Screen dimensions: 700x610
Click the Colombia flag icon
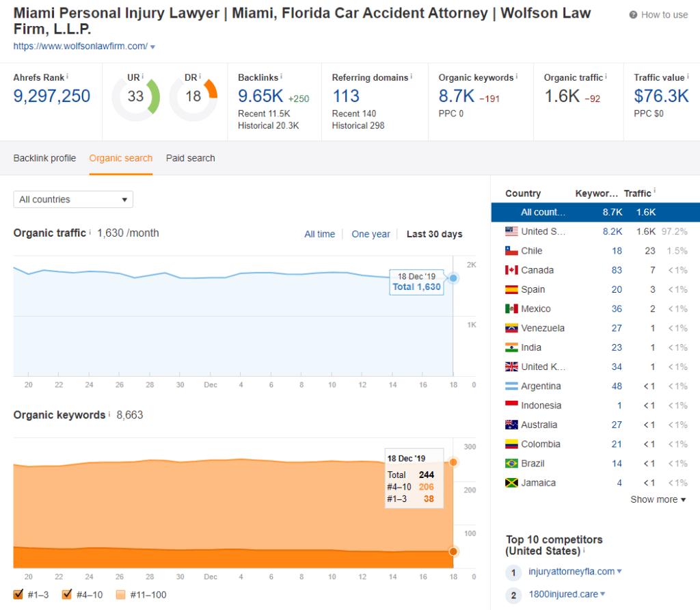pos(511,445)
